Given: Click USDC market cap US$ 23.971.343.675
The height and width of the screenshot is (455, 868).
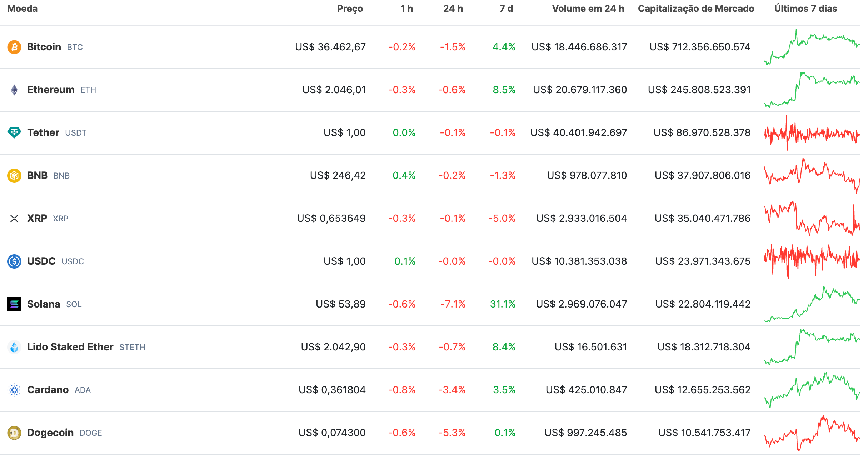Looking at the screenshot, I should [x=703, y=261].
